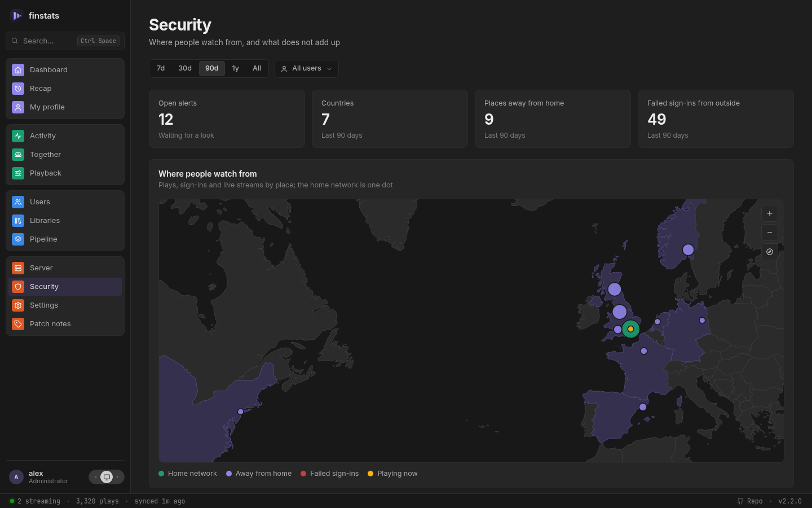The height and width of the screenshot is (508, 812).
Task: Zoom in on the map
Action: (x=770, y=213)
